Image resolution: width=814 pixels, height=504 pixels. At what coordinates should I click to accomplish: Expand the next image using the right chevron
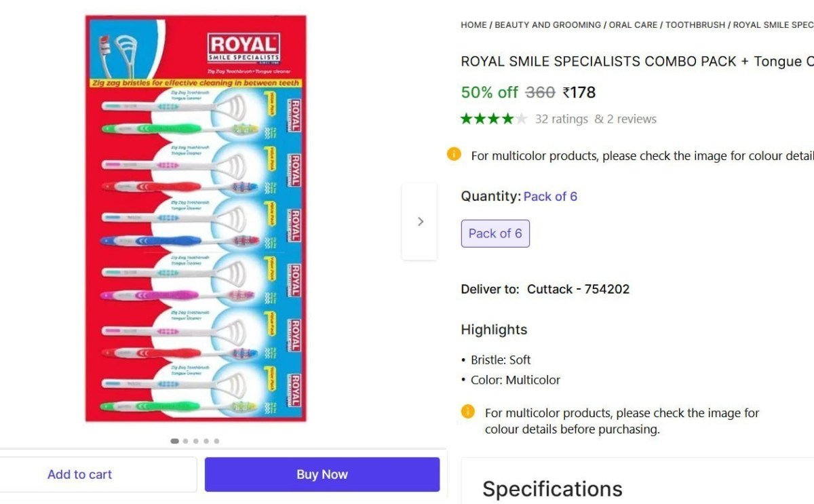(420, 221)
